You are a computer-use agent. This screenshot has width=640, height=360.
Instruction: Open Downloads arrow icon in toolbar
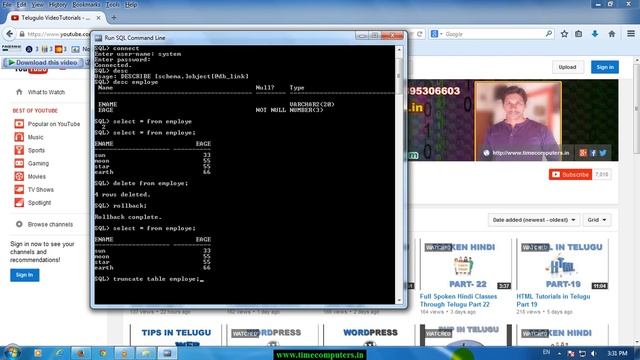[595, 34]
